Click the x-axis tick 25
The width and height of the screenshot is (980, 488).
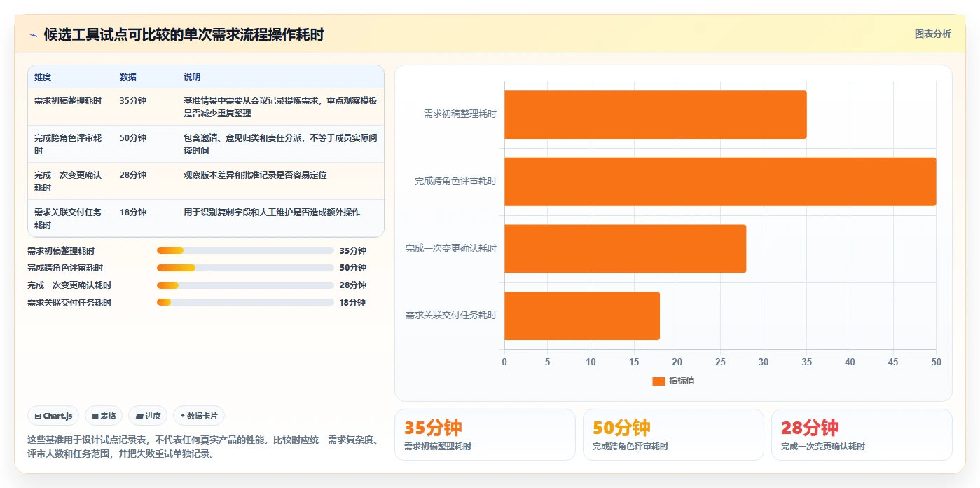coord(720,362)
